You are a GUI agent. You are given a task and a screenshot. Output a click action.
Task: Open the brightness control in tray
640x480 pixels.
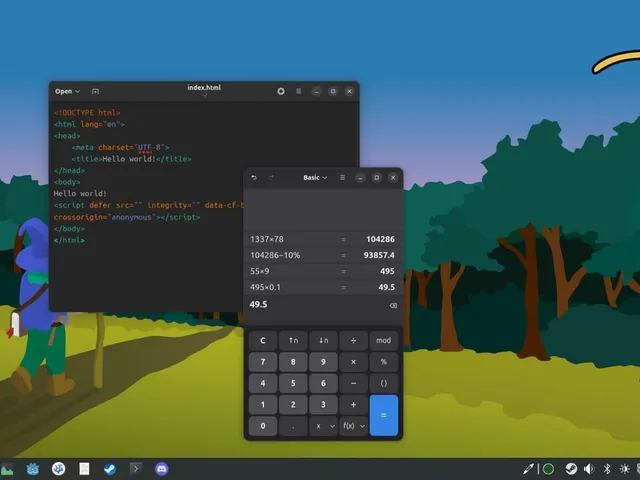[624, 469]
